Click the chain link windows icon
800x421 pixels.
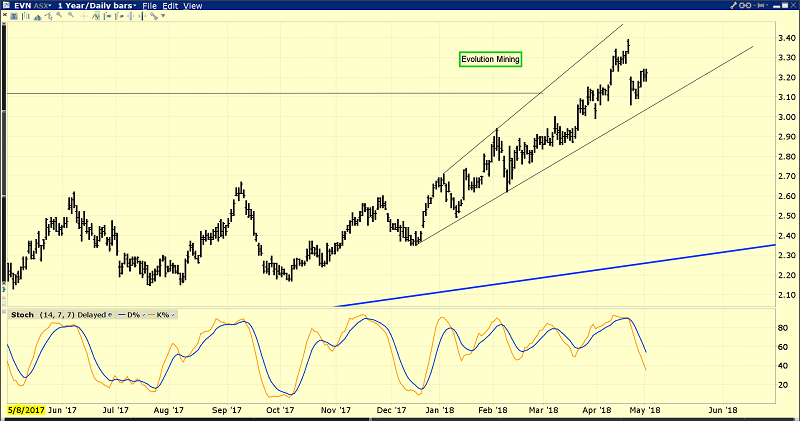[x=745, y=5]
